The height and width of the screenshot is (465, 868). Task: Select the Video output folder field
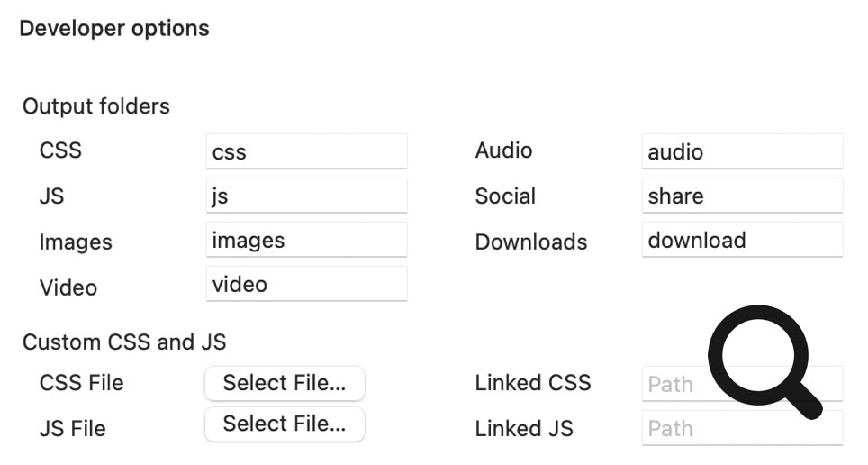click(x=306, y=284)
